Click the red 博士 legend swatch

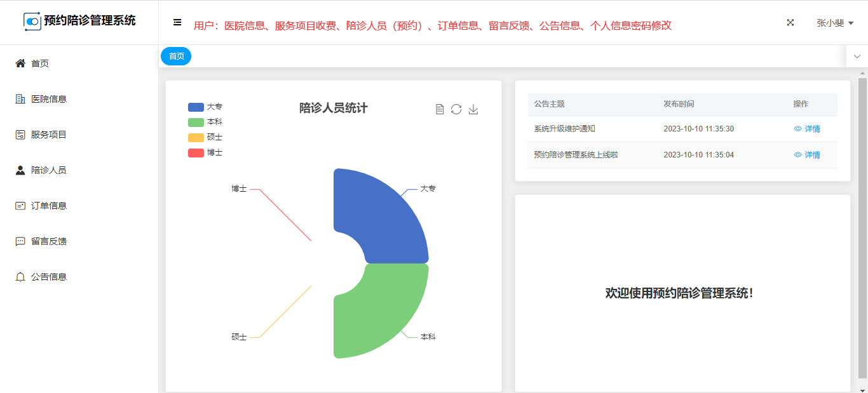[196, 153]
